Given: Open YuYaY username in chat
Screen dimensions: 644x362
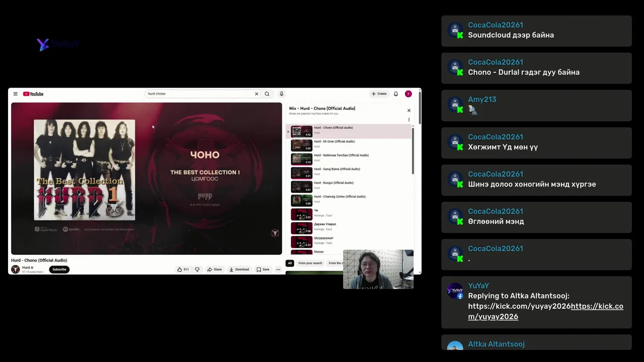Looking at the screenshot, I should 478,286.
